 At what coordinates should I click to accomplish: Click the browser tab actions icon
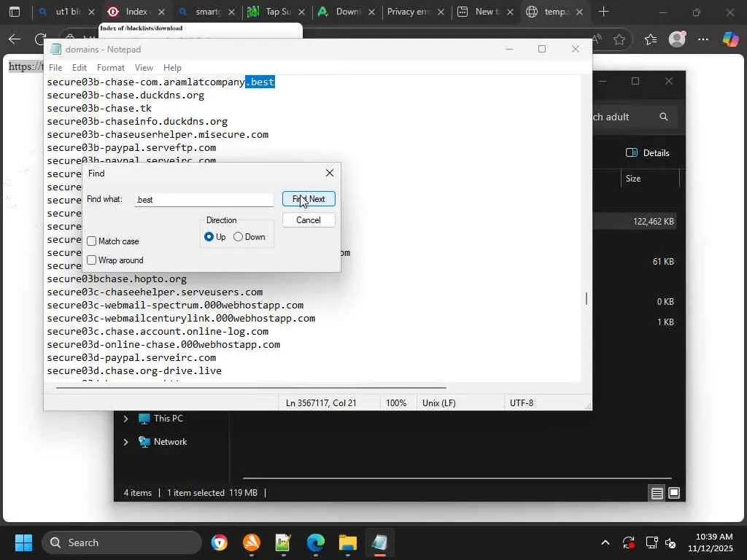point(15,12)
